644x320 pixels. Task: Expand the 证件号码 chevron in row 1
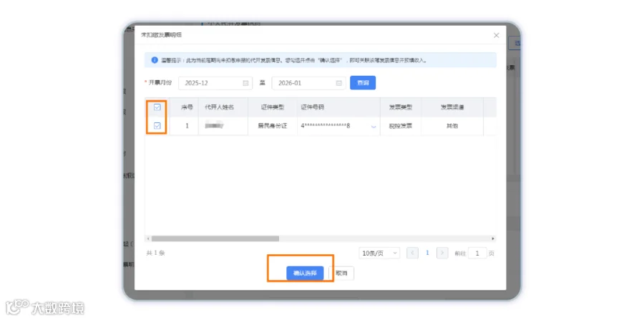374,127
